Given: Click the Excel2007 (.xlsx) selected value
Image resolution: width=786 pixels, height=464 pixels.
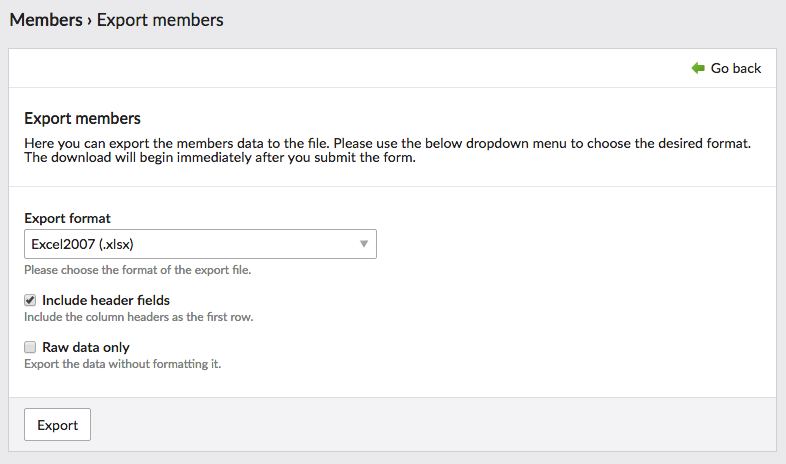Looking at the screenshot, I should (82, 244).
